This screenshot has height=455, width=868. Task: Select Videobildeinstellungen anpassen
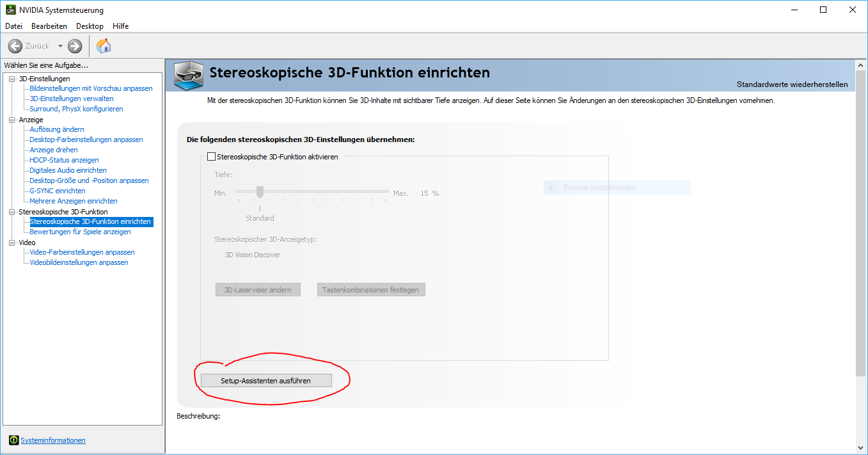point(79,262)
